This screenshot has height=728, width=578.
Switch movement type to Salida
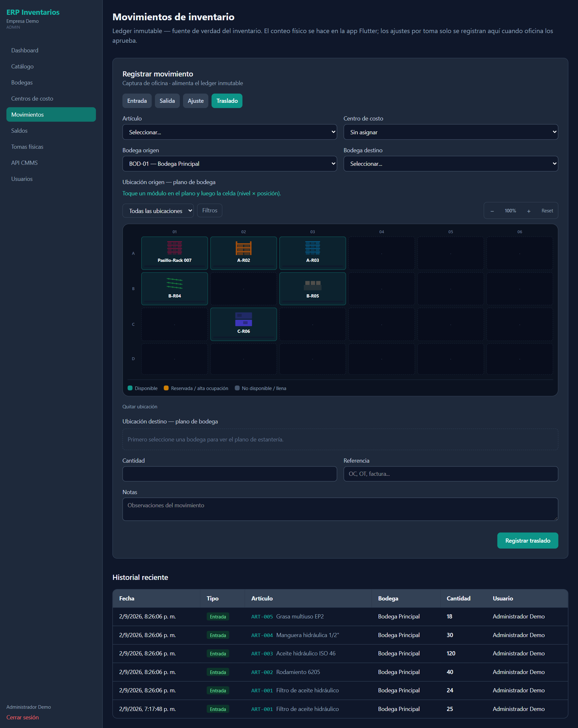click(x=167, y=101)
